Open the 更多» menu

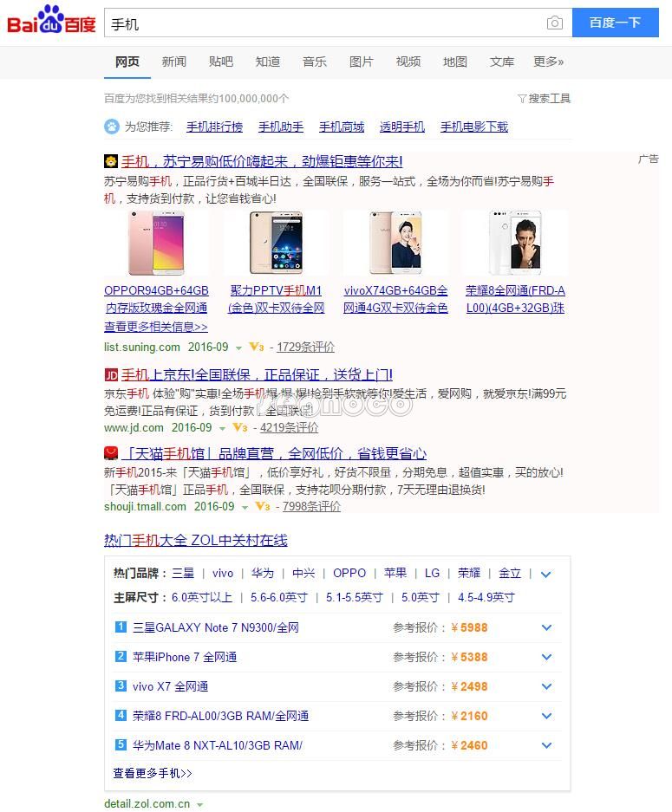[548, 62]
